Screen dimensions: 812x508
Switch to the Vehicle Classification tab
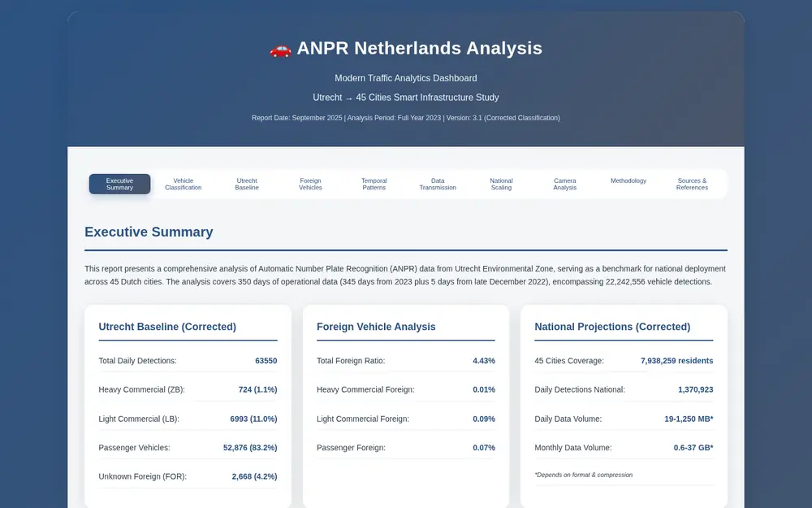[x=184, y=184]
